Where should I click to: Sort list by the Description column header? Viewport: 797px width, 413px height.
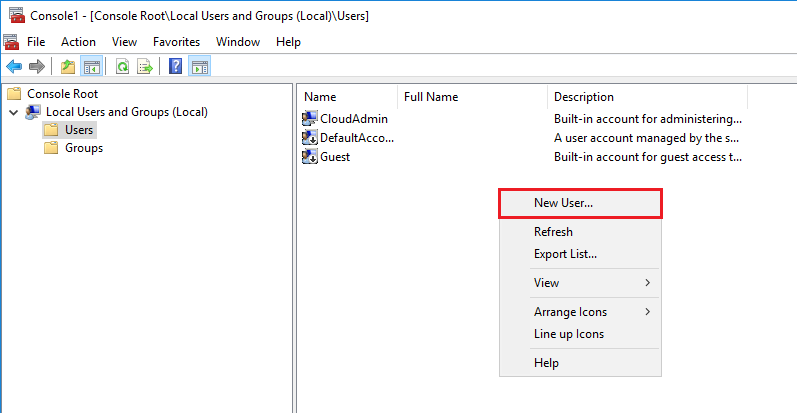pos(583,97)
